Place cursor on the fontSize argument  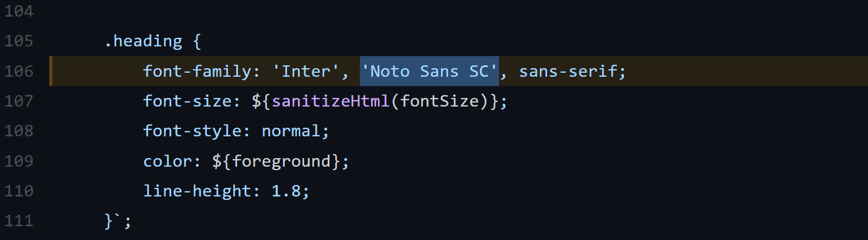(x=439, y=101)
